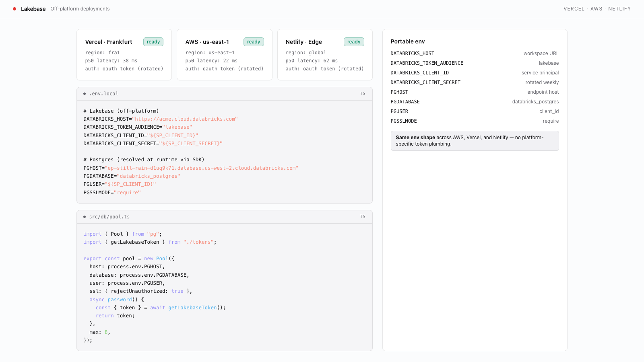This screenshot has width=644, height=362.
Task: Click the 'async password() {' line
Action: tap(117, 300)
